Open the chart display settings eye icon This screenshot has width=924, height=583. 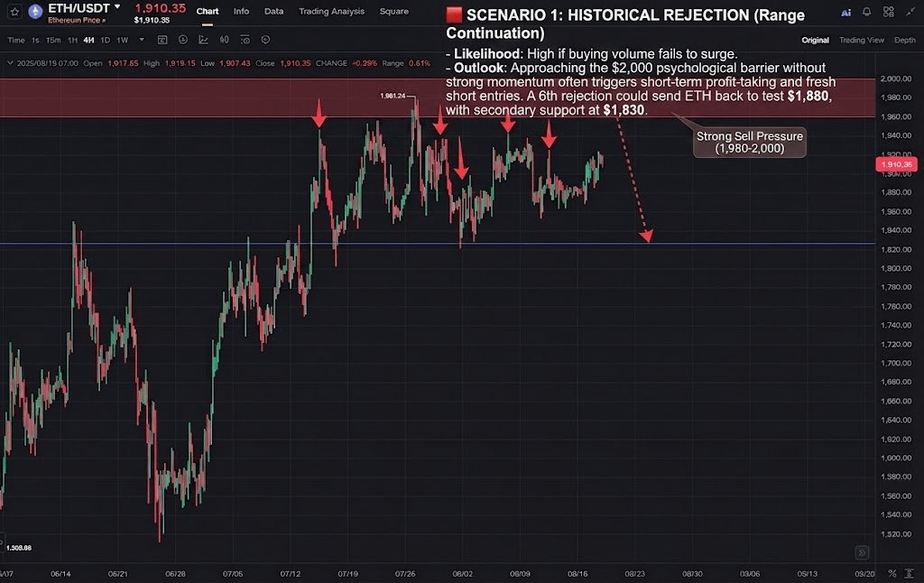(245, 40)
